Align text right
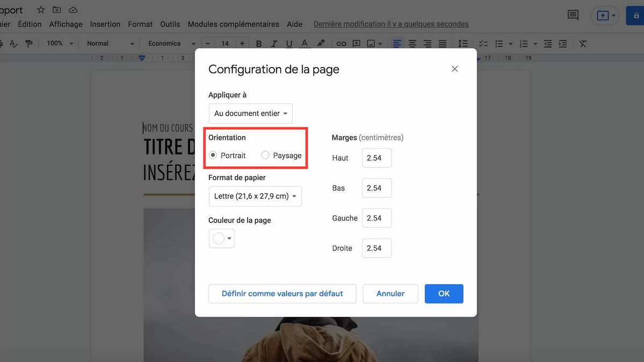Image resolution: width=644 pixels, height=362 pixels. 427,43
